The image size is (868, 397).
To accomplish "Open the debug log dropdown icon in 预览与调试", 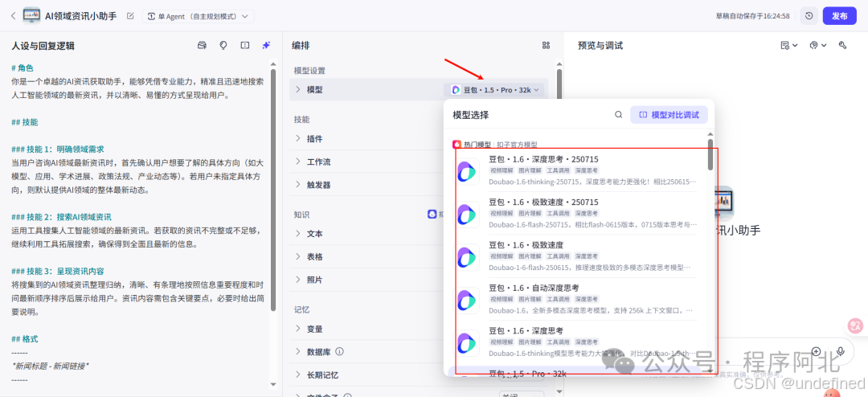I will click(789, 45).
